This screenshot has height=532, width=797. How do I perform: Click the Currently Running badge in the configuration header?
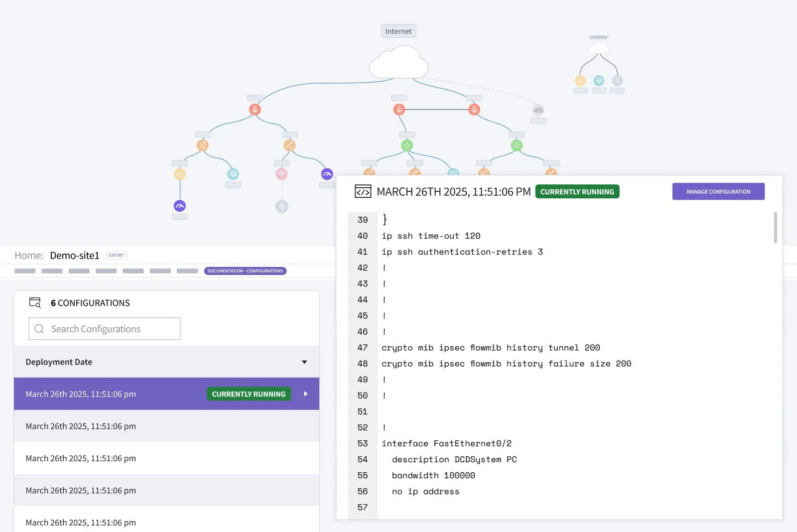tap(577, 192)
